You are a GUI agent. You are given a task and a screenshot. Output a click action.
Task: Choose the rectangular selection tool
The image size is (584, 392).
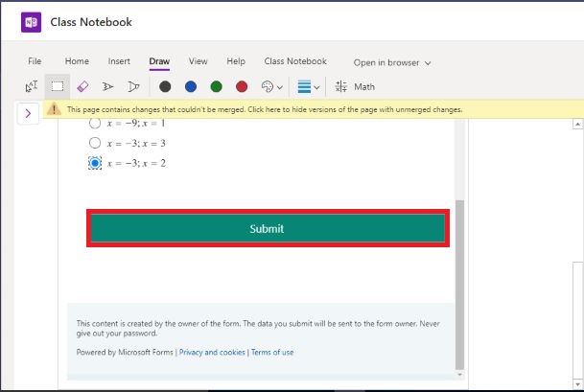point(57,87)
